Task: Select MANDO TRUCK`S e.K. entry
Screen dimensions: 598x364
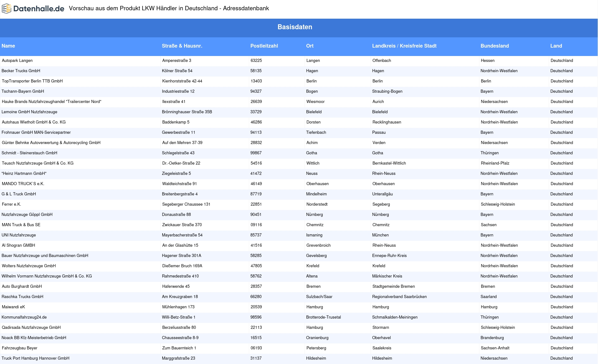Action: (23, 184)
